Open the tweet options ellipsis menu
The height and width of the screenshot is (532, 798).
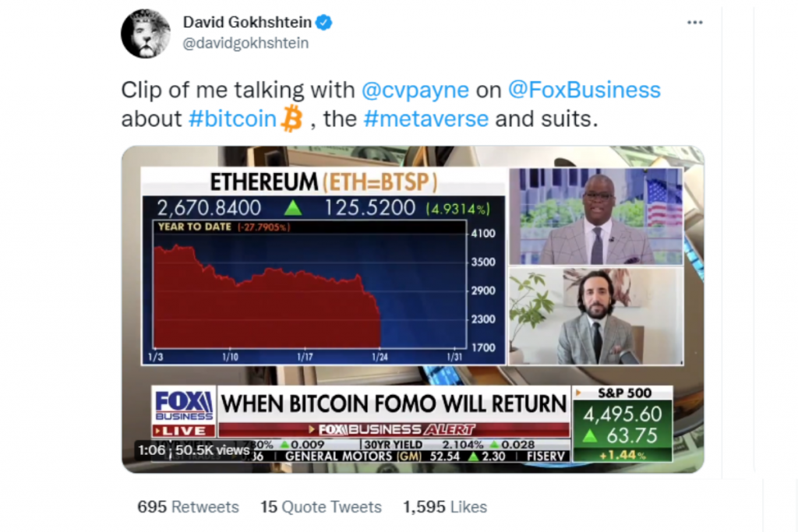point(694,23)
